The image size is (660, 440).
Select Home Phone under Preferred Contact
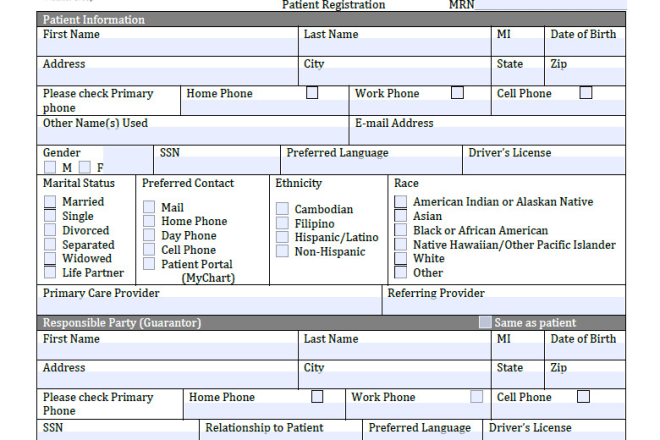click(x=149, y=221)
